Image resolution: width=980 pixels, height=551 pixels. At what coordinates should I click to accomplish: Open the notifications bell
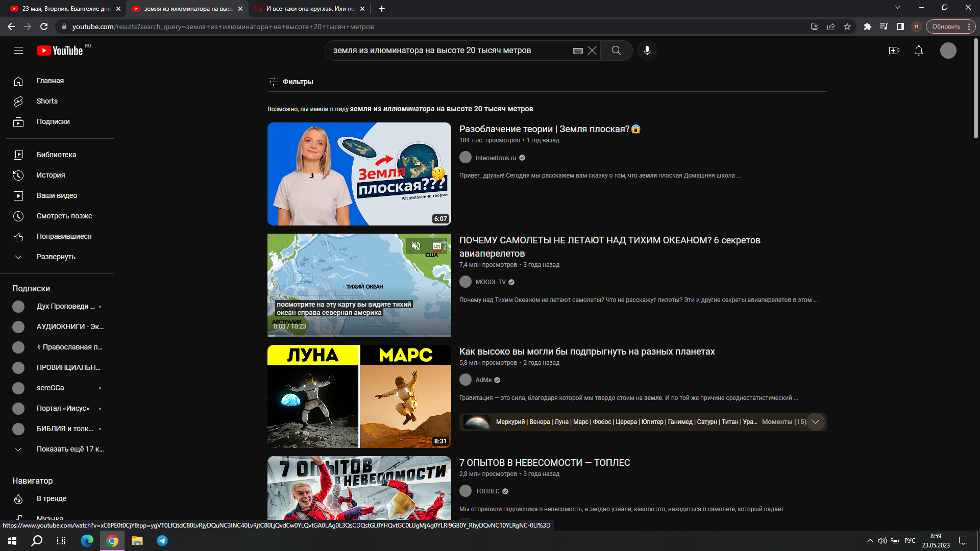point(919,51)
